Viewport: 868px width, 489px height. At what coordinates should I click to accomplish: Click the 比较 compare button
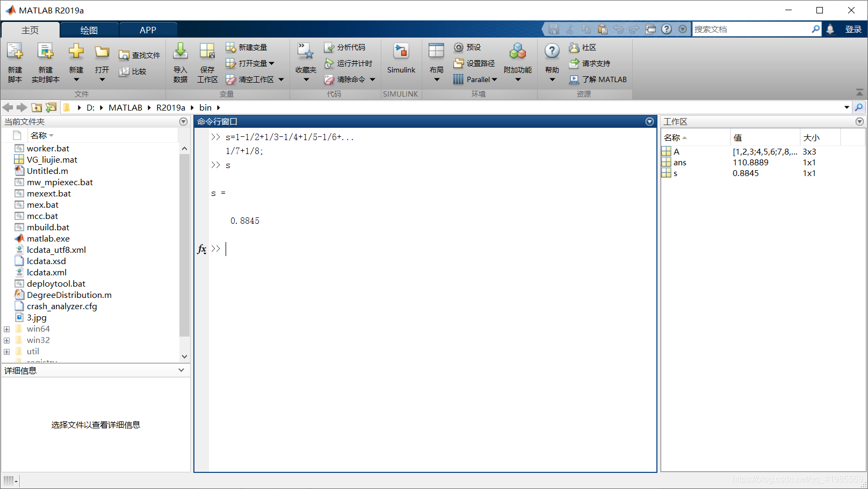point(133,71)
